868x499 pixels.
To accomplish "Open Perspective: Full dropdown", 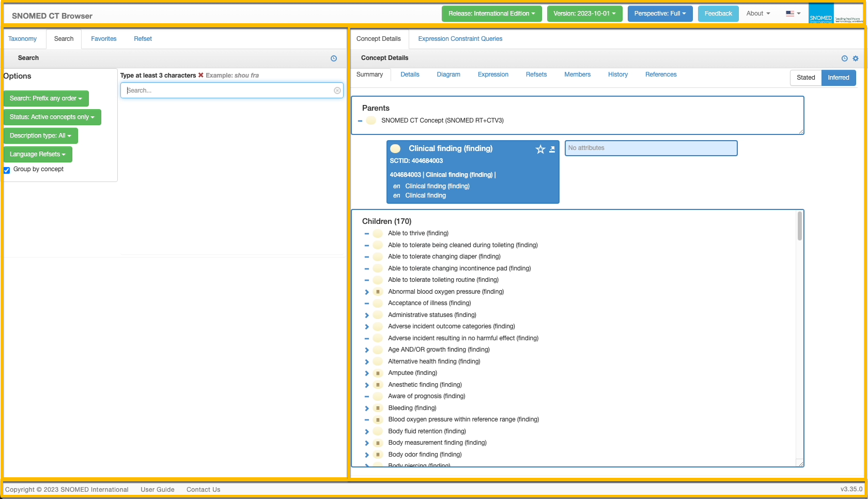I will pos(660,13).
